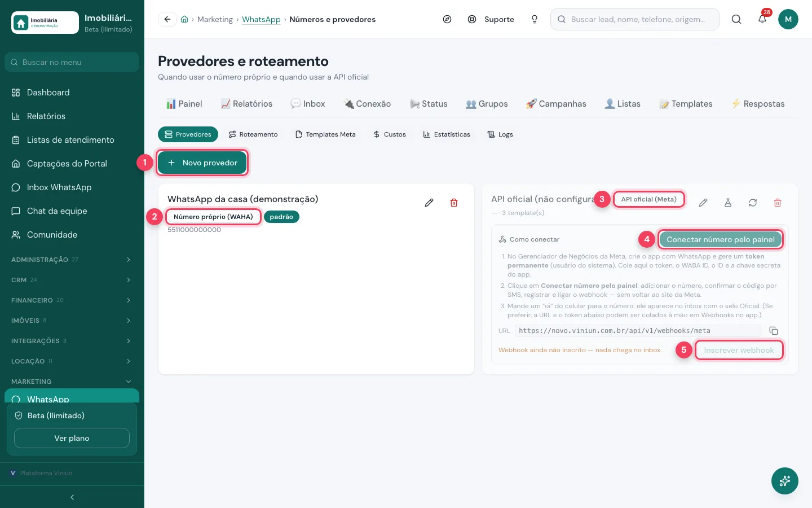Expand INTEGRAÇÕES section
The width and height of the screenshot is (812, 508).
(x=72, y=341)
